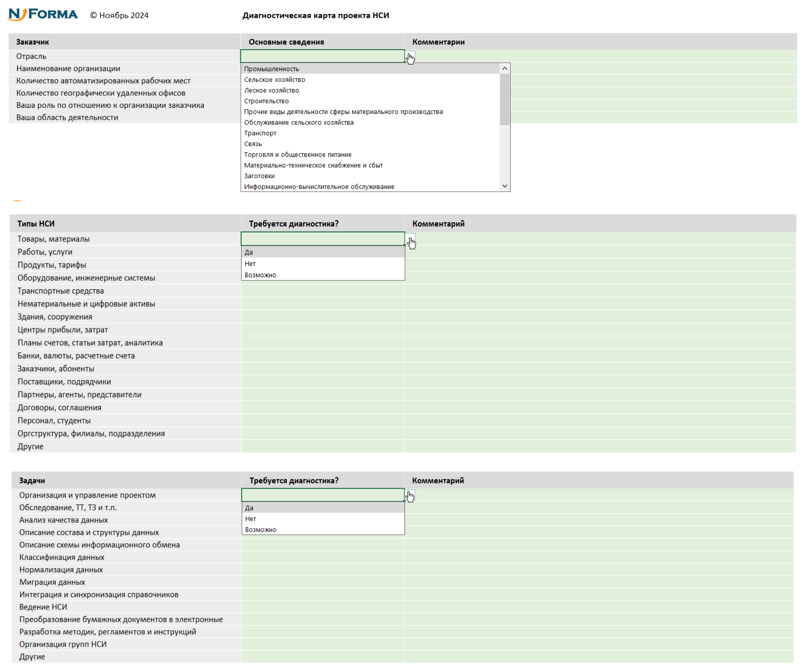Choose Да in the Задачи dropdown list
Viewport: 807px width, 672px height.
[x=323, y=508]
